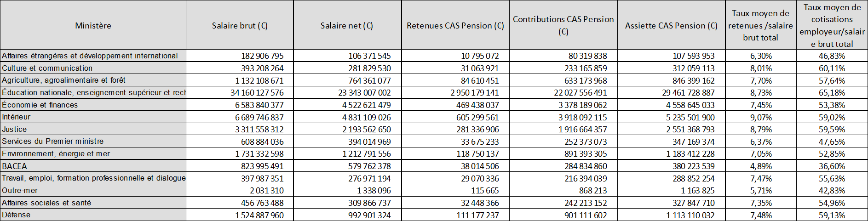This screenshot has height=221, width=868.
Task: Click the Taux moyen de retenues header
Action: pyautogui.click(x=760, y=26)
